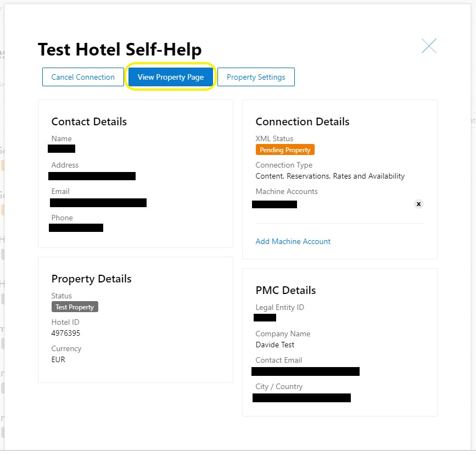This screenshot has height=455, width=476.
Task: Select the Davide Test company name
Action: click(x=275, y=345)
